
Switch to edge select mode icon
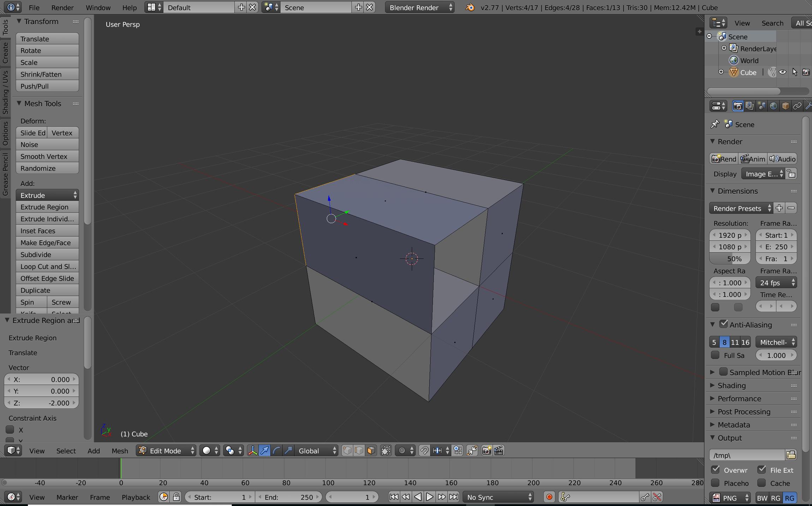coord(359,451)
